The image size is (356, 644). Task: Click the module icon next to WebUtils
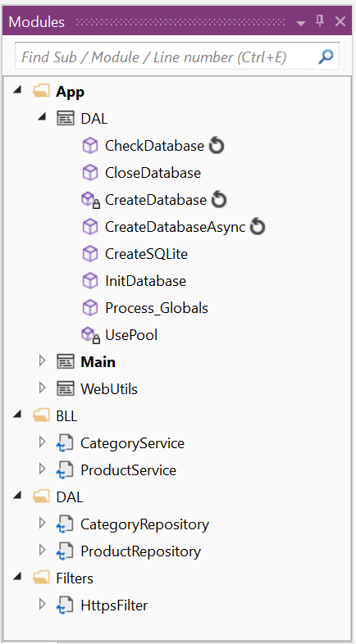coord(66,388)
